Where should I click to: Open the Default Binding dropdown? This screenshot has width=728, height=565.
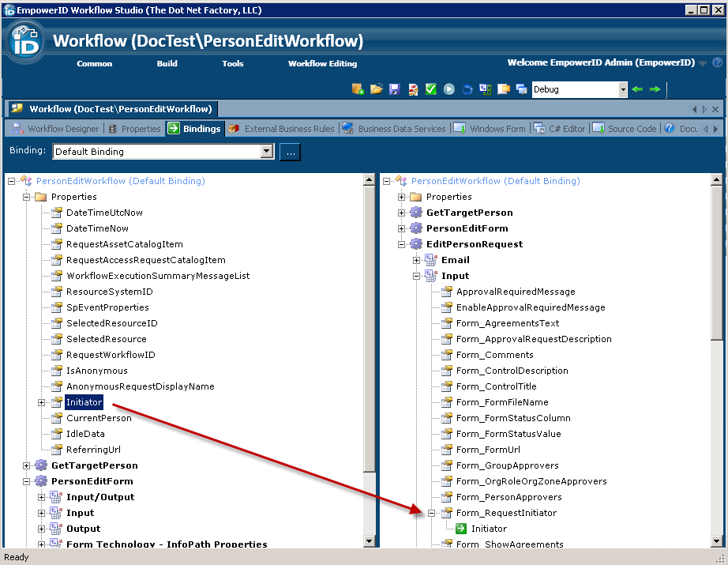point(266,152)
